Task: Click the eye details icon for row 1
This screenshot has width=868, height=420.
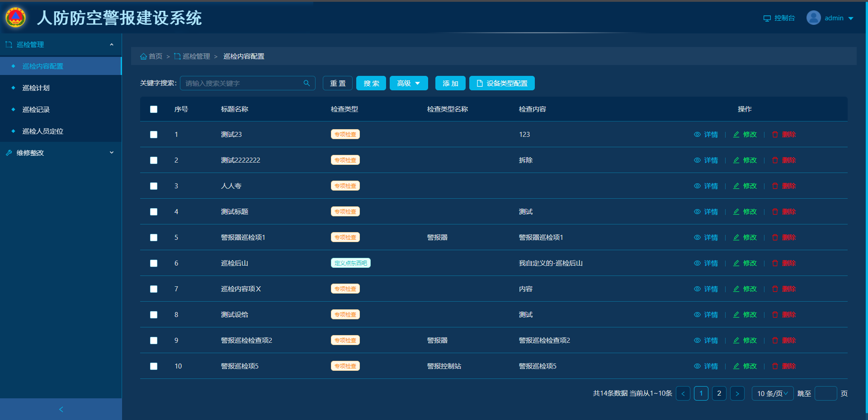Action: [697, 135]
